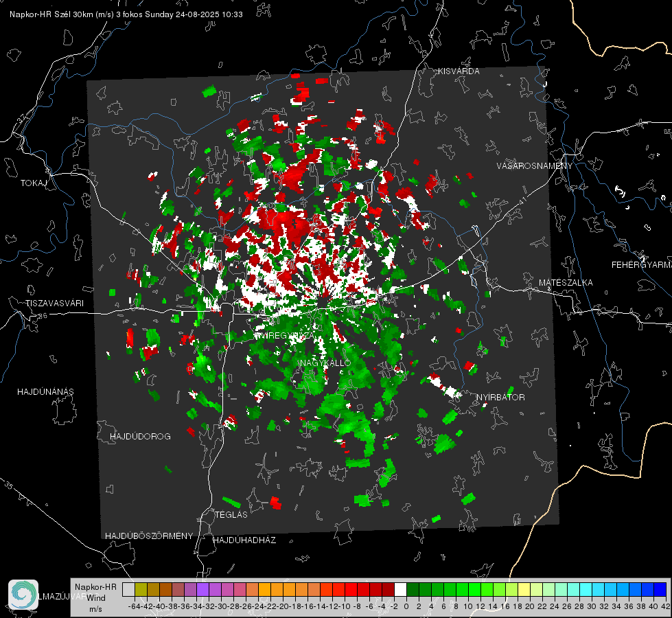Click the TOKAJ city label

click(34, 183)
